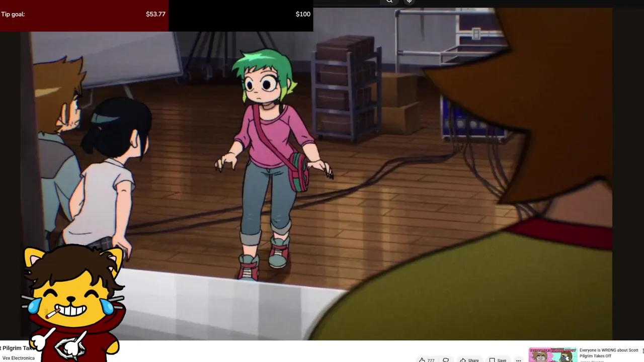
Task: Click the $53.77 tip amount
Action: (155, 14)
